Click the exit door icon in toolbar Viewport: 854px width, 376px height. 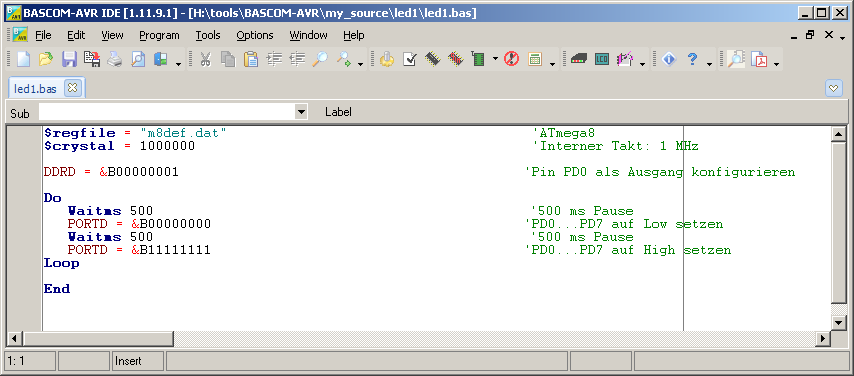tap(161, 59)
